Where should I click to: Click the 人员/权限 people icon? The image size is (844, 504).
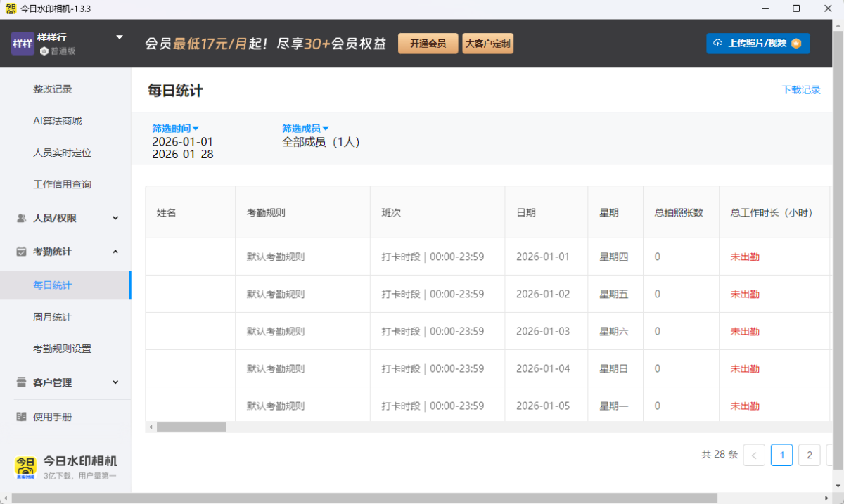pos(21,219)
